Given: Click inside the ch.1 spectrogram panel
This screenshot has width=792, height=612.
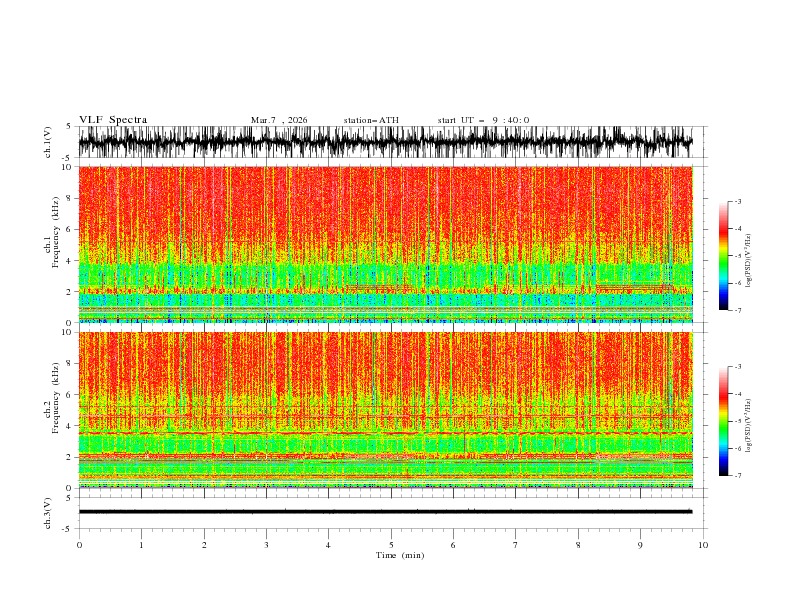Looking at the screenshot, I should tap(386, 244).
